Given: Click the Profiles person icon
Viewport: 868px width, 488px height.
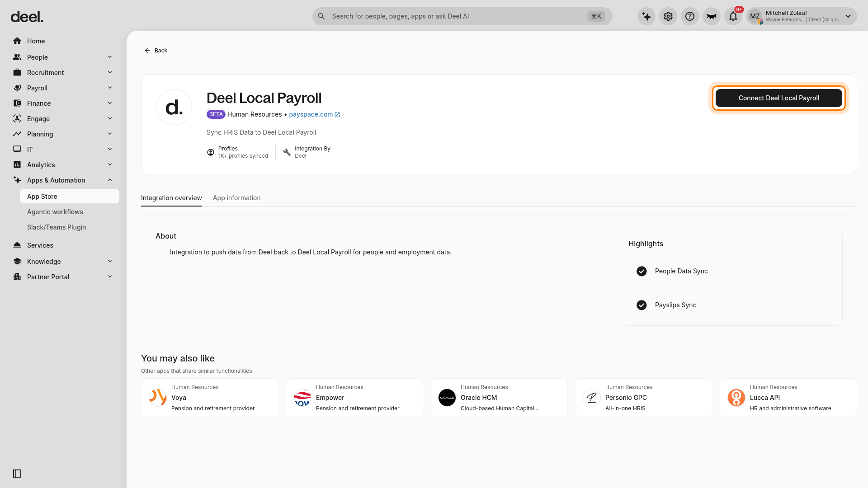Looking at the screenshot, I should click(211, 152).
